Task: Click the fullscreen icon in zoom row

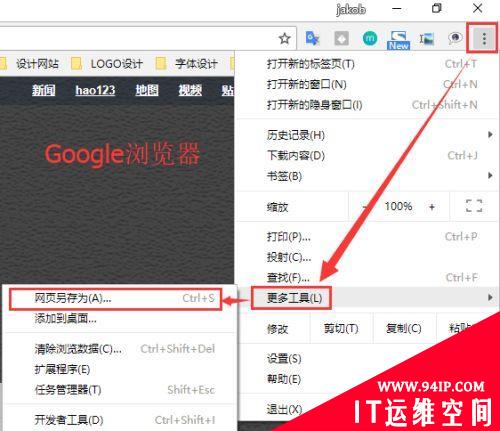Action: pos(474,206)
